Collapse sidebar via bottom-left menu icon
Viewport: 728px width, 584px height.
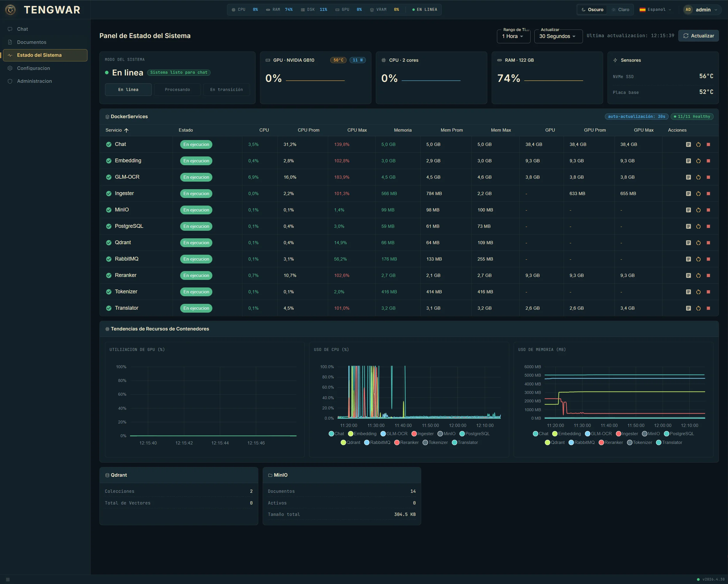[x=8, y=579]
